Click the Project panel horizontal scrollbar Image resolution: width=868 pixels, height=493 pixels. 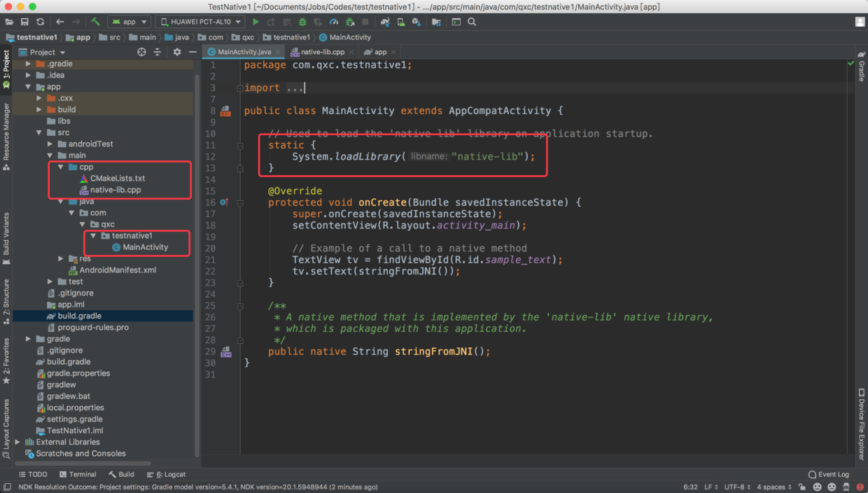83,463
